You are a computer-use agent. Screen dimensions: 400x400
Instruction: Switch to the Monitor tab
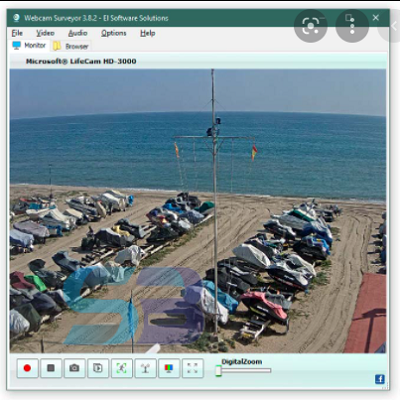click(29, 45)
